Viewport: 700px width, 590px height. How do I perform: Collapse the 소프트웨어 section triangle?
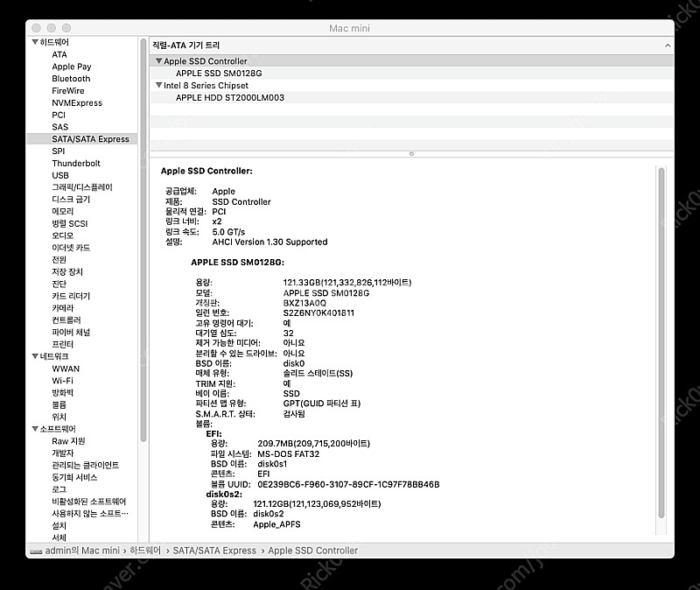pyautogui.click(x=35, y=429)
